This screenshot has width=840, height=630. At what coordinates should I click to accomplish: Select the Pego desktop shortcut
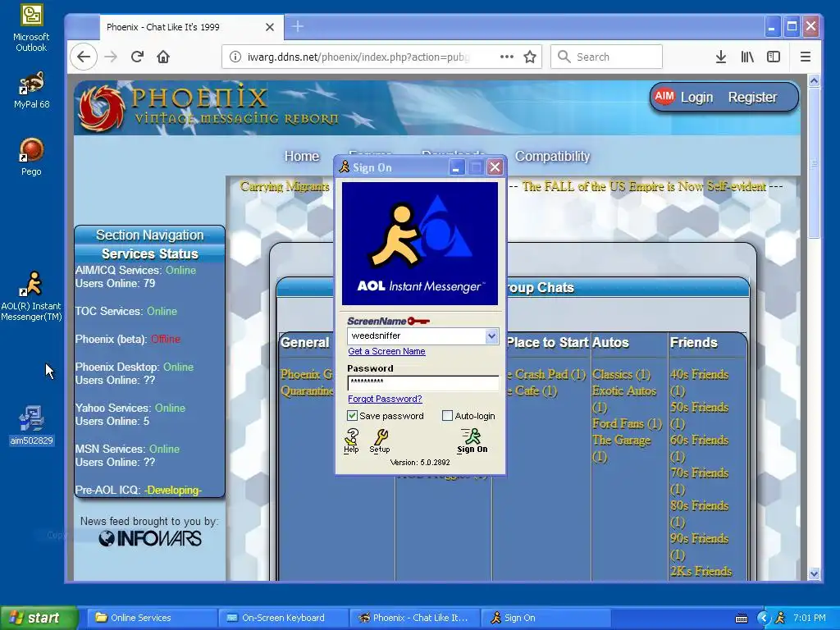31,157
